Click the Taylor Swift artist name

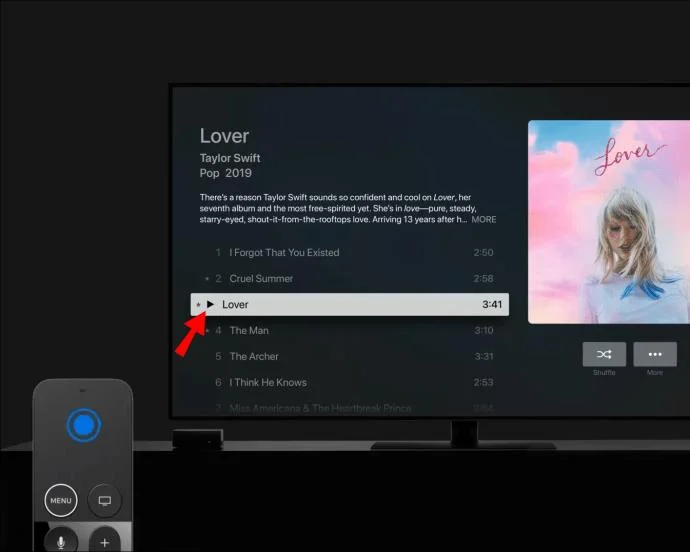coord(230,158)
